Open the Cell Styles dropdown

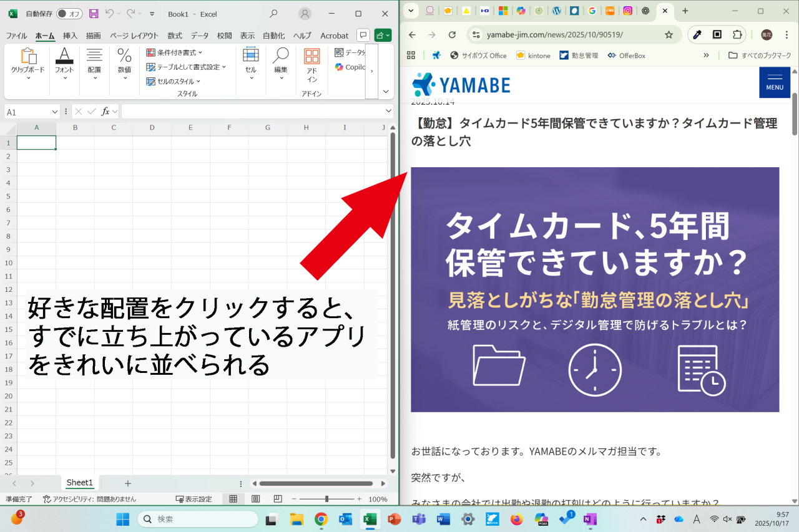pyautogui.click(x=174, y=81)
